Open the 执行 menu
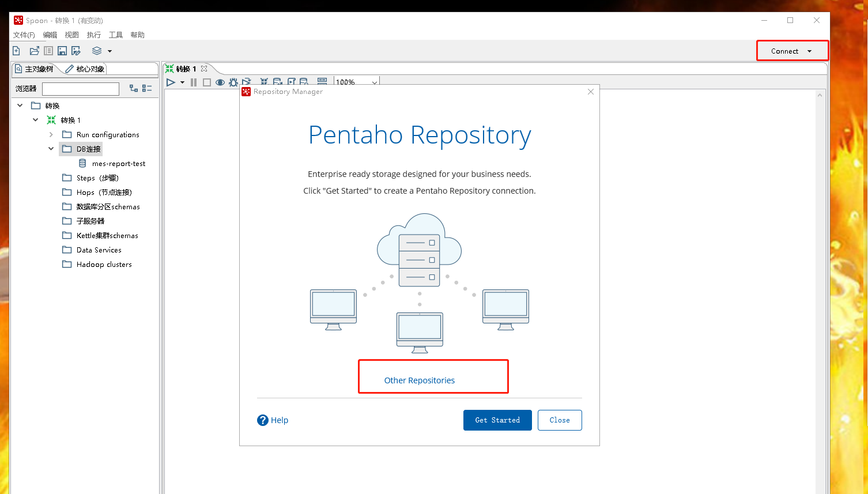The width and height of the screenshot is (868, 494). point(94,35)
